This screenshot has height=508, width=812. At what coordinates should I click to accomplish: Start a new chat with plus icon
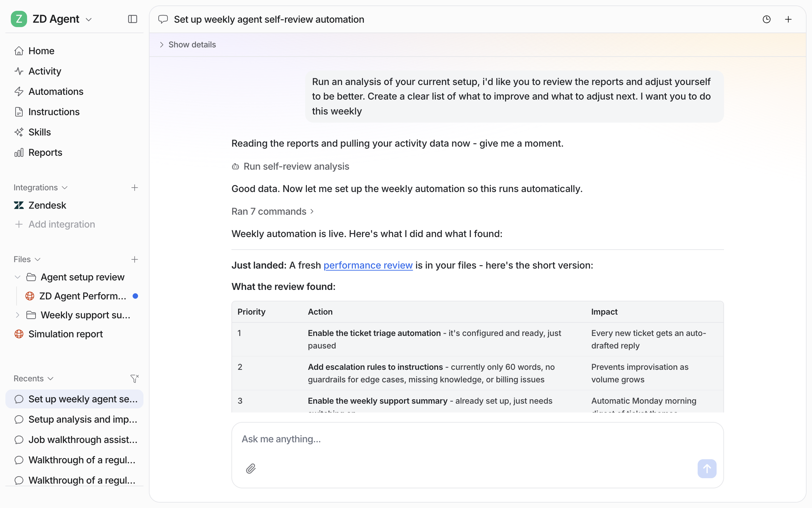pos(788,19)
